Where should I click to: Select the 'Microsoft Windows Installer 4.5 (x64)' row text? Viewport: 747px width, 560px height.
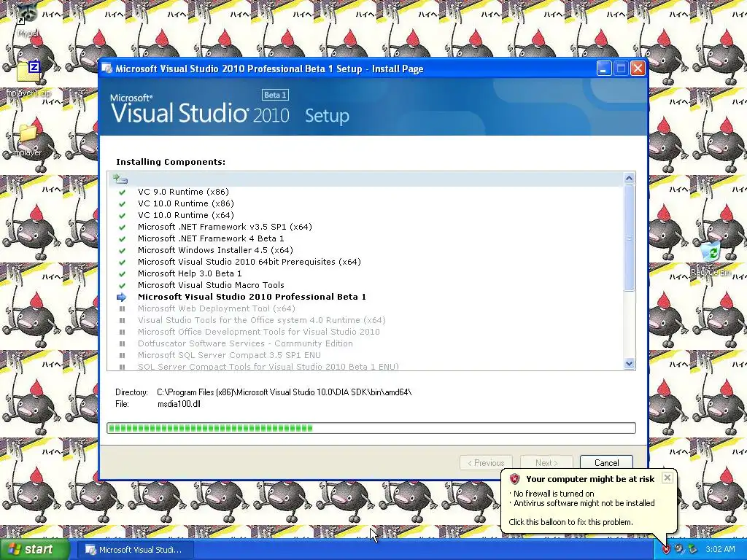(x=215, y=250)
